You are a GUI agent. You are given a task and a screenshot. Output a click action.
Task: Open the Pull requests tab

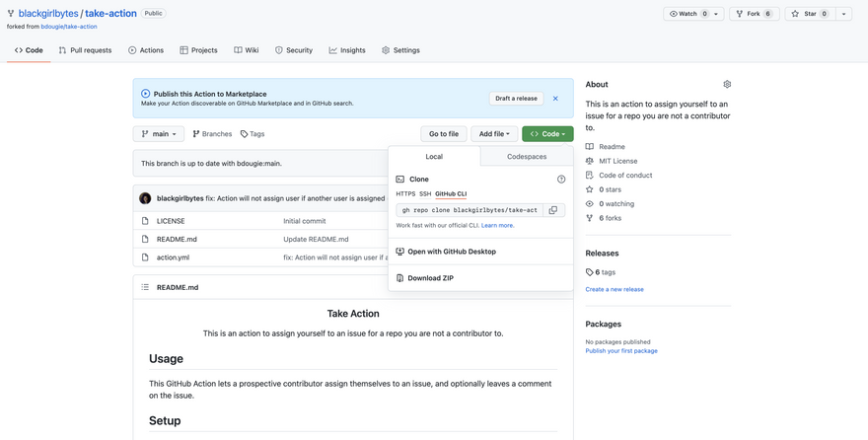[85, 50]
